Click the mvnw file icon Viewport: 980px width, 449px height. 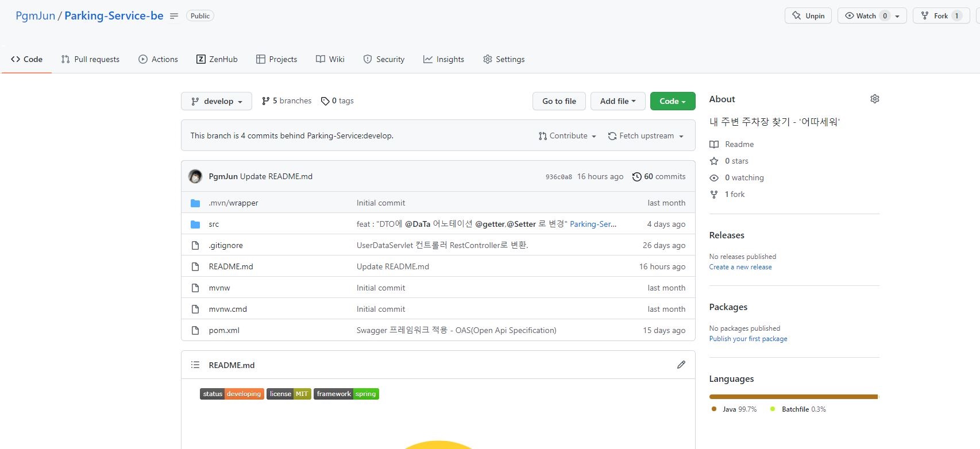tap(195, 288)
